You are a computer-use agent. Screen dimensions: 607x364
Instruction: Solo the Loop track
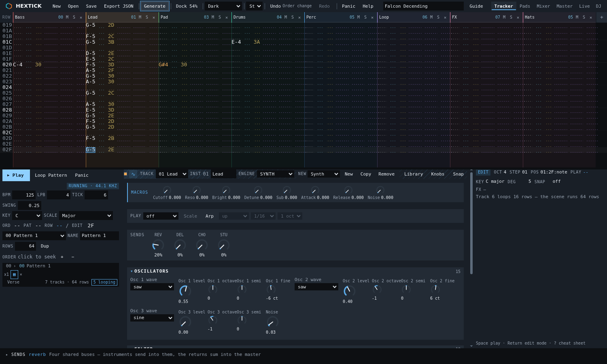tap(438, 17)
